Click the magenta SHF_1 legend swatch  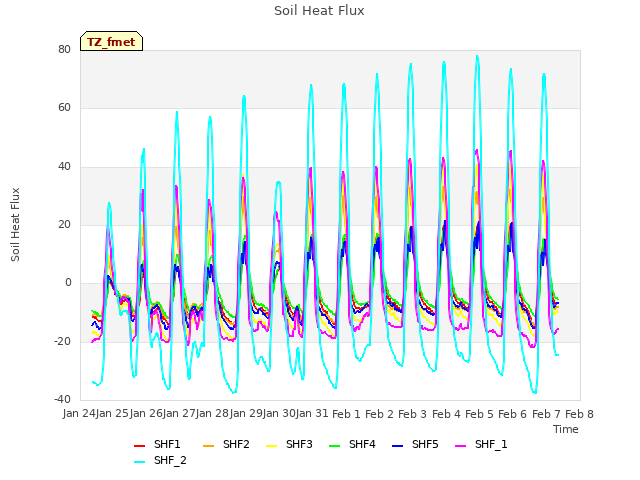tap(460, 446)
